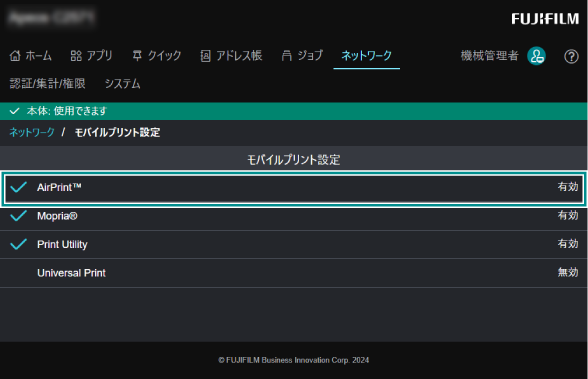
Task: Click the 無効 status of Universal Print
Action: tap(568, 272)
